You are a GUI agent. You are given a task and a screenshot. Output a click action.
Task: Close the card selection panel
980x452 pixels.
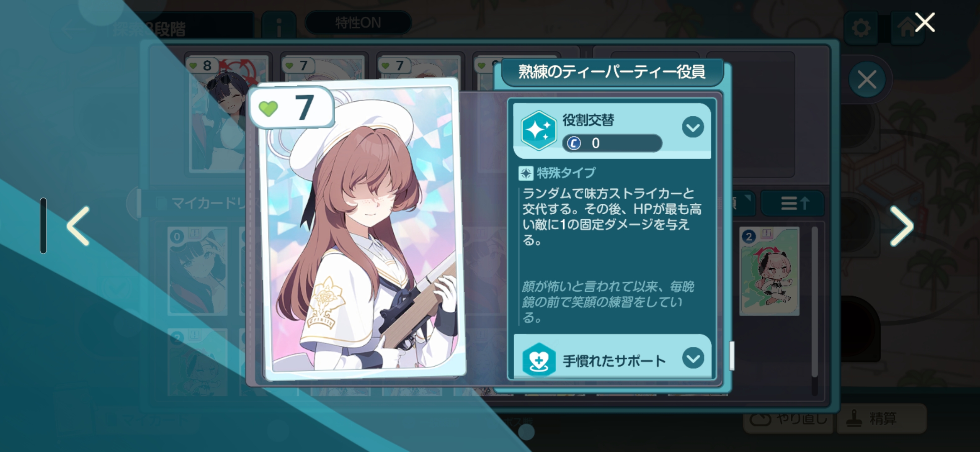click(x=867, y=80)
